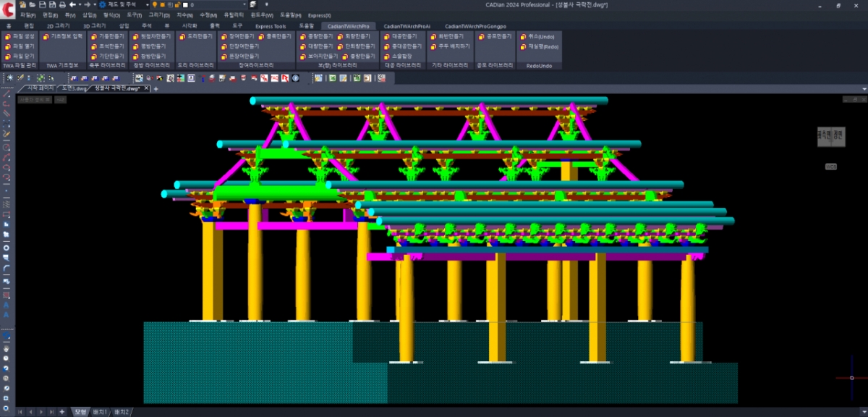Select the 평방만들기 tool
This screenshot has height=417, width=868.
149,46
